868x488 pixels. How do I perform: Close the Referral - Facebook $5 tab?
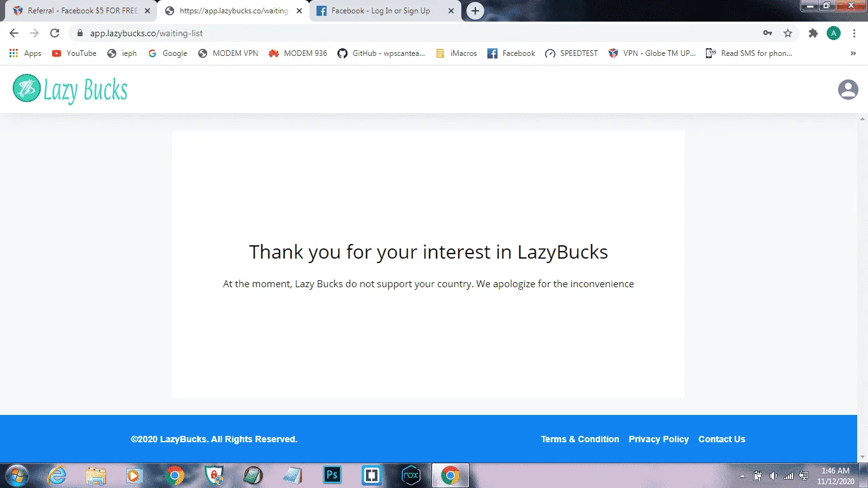(x=147, y=11)
